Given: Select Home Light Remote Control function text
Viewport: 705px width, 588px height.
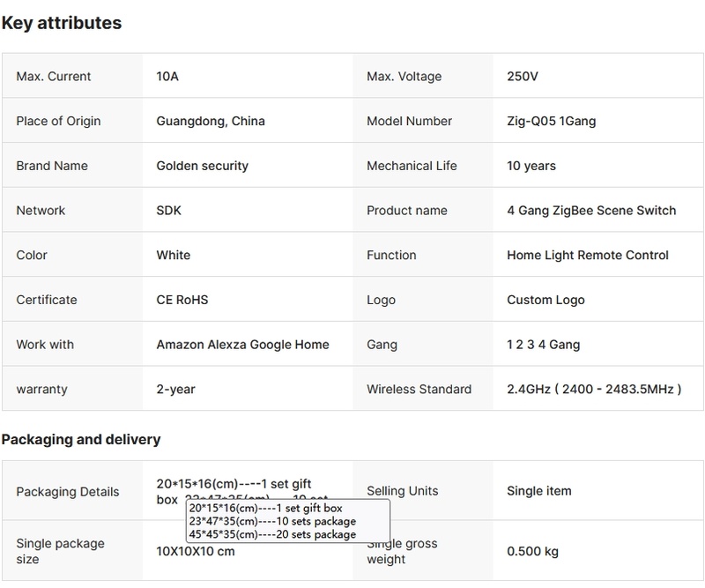Looking at the screenshot, I should [588, 255].
